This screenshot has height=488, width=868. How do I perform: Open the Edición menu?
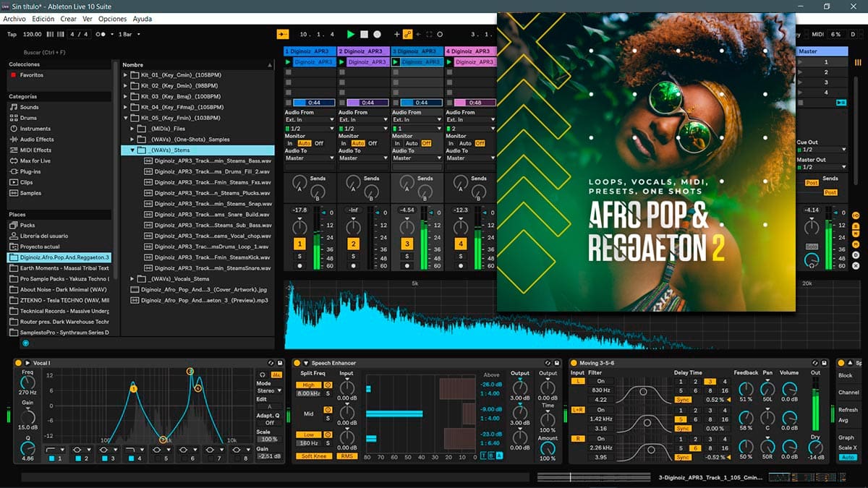(x=43, y=19)
